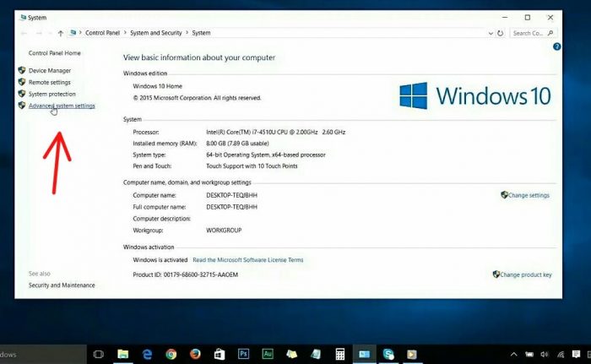Screen dimensions: 591x364
Task: Open System protection link
Action: tap(52, 94)
